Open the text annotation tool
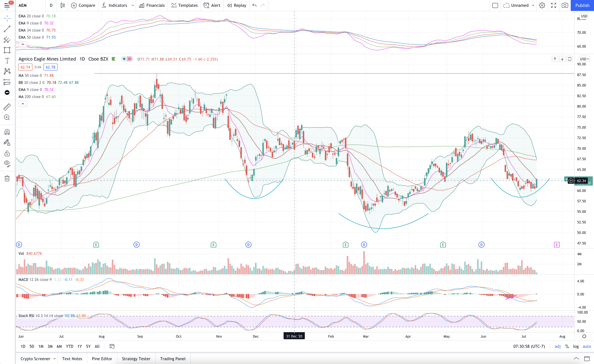The height and width of the screenshot is (364, 594). [7, 61]
